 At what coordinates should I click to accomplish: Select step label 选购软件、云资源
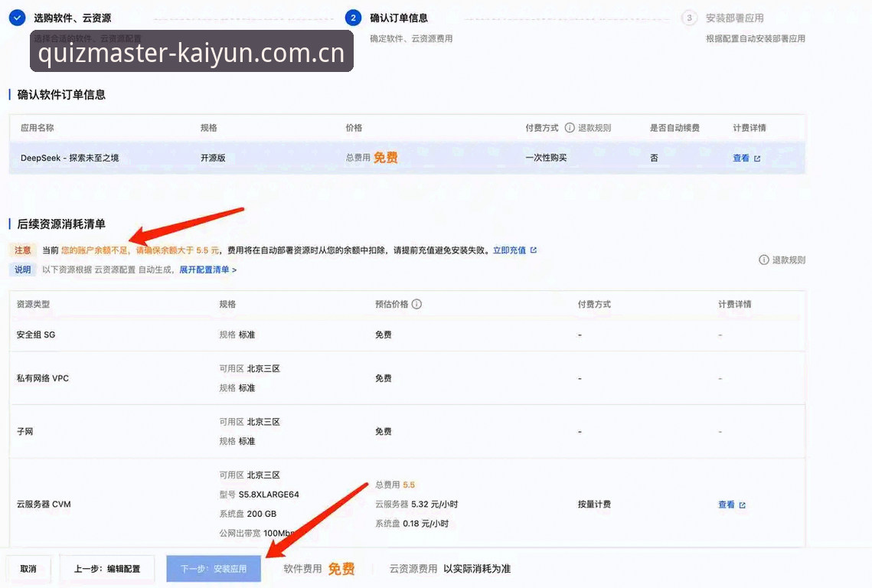coord(72,18)
